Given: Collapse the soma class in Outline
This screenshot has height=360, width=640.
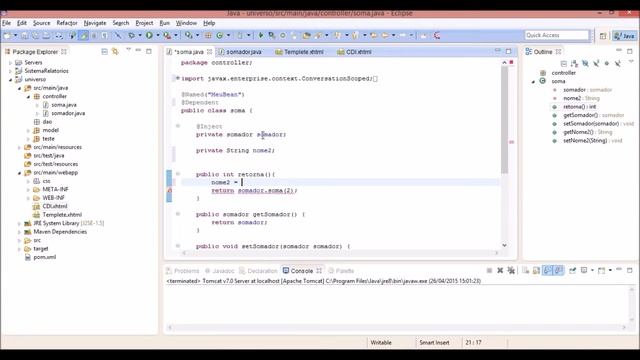Looking at the screenshot, I should pos(533,82).
